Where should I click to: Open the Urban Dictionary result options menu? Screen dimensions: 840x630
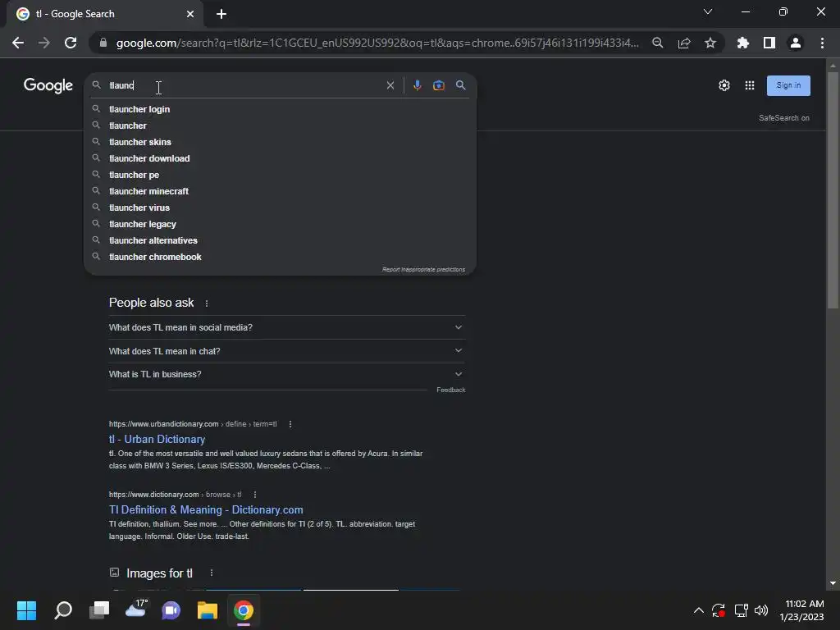tap(290, 424)
